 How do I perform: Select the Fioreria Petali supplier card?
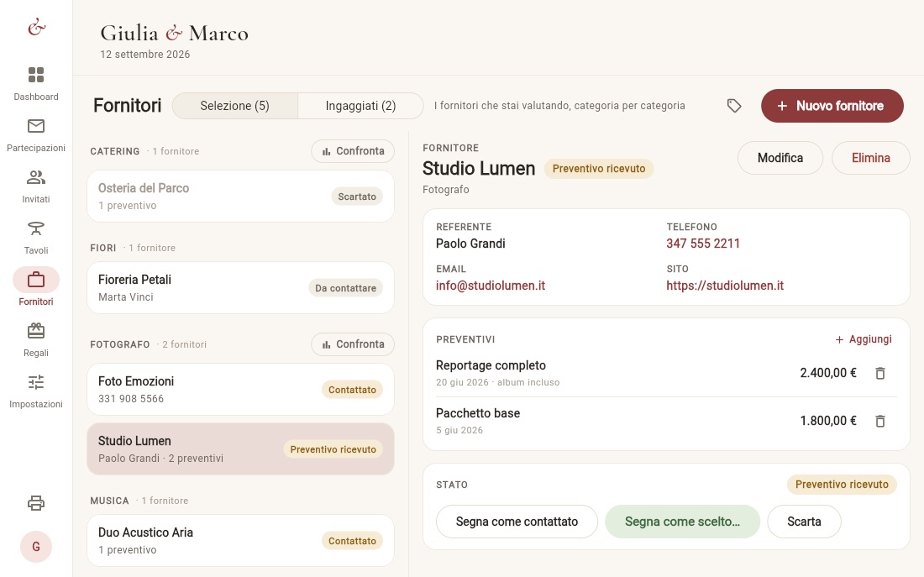pos(240,287)
